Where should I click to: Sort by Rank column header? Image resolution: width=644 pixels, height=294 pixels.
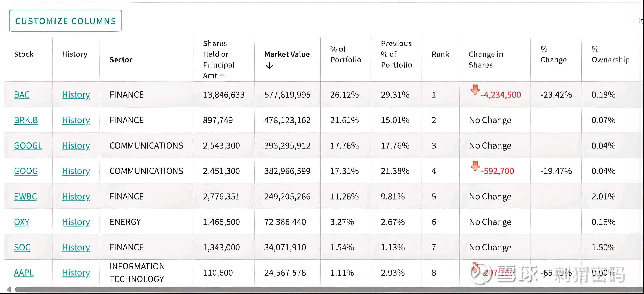coord(440,54)
